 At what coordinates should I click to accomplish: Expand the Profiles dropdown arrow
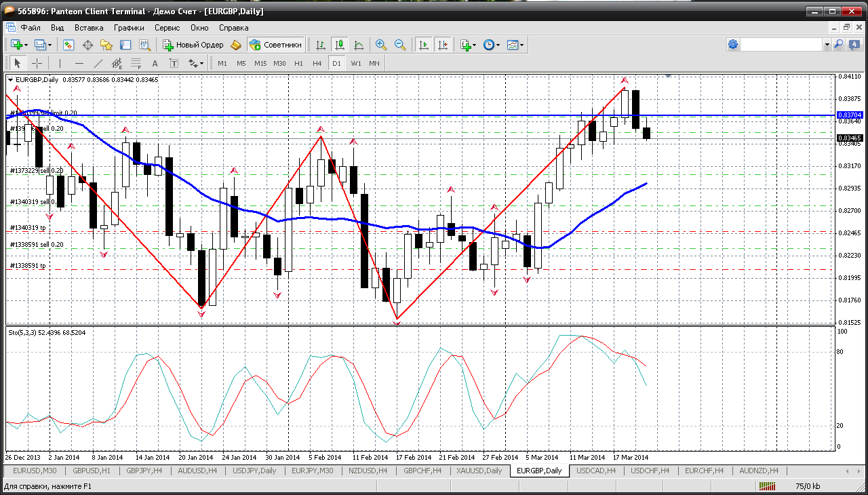click(522, 45)
